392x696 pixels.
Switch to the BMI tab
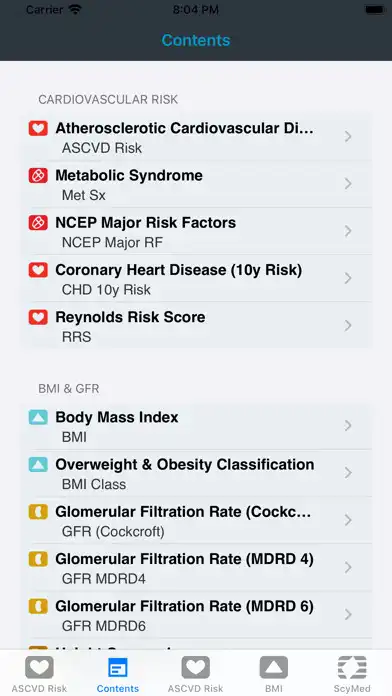click(x=274, y=674)
